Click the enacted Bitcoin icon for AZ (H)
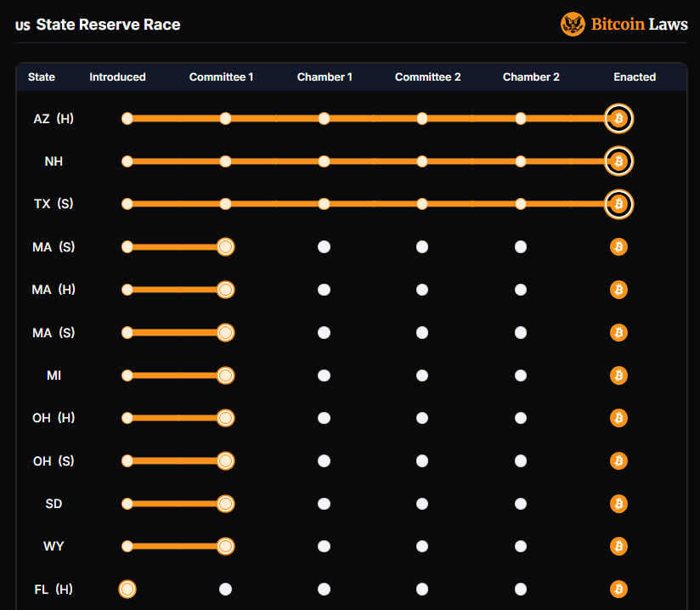This screenshot has height=610, width=700. (618, 119)
